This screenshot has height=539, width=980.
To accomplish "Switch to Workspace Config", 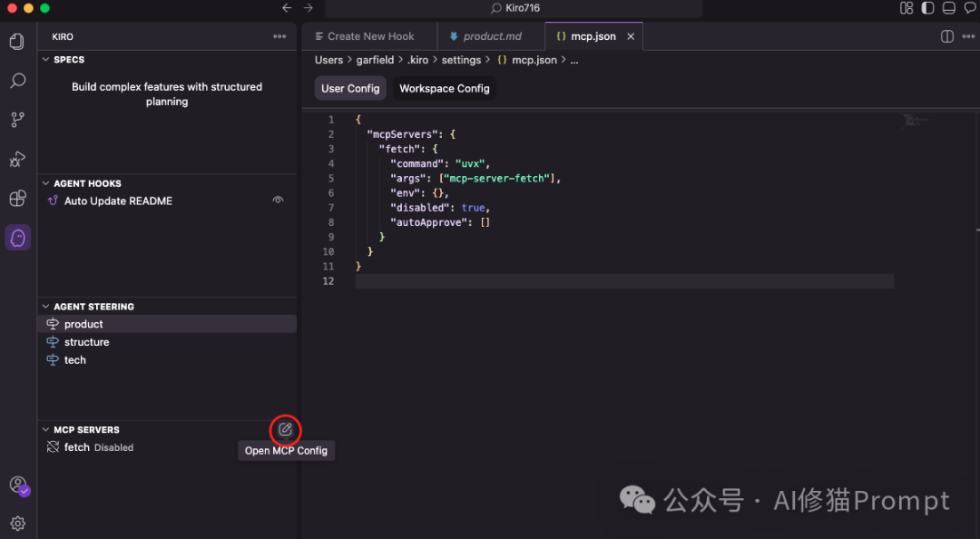I will [x=445, y=88].
